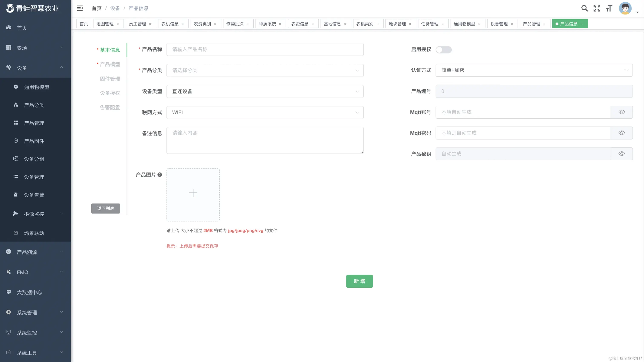Click 返回列表 to go back
644x362 pixels.
[x=105, y=208]
